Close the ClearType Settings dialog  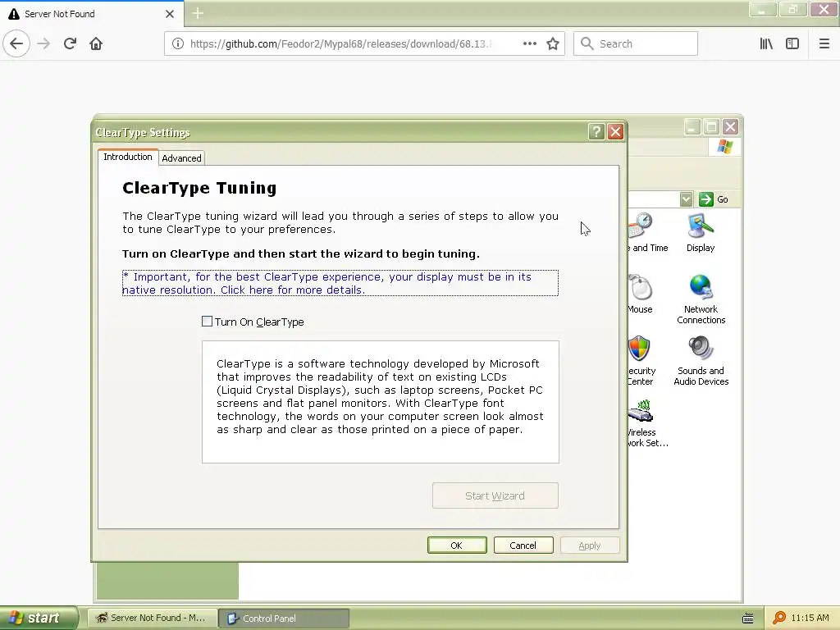615,132
